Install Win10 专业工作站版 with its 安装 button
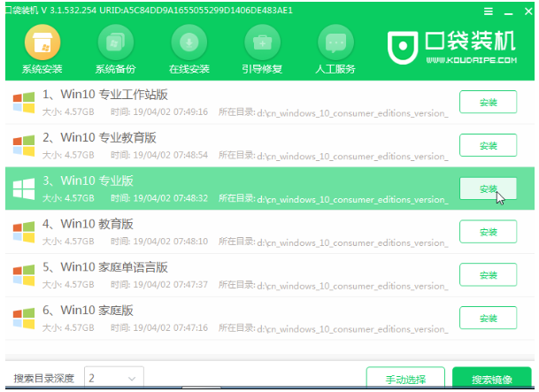The image size is (539, 392). pyautogui.click(x=489, y=102)
